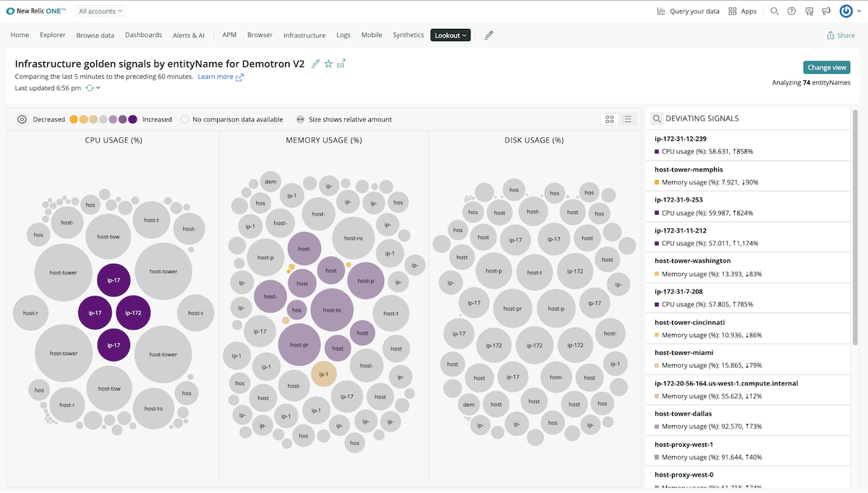868x493 pixels.
Task: Open the Browser tab
Action: 260,35
